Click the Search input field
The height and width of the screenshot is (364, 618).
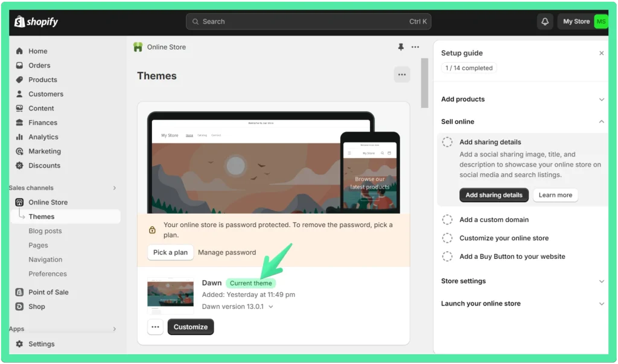308,22
